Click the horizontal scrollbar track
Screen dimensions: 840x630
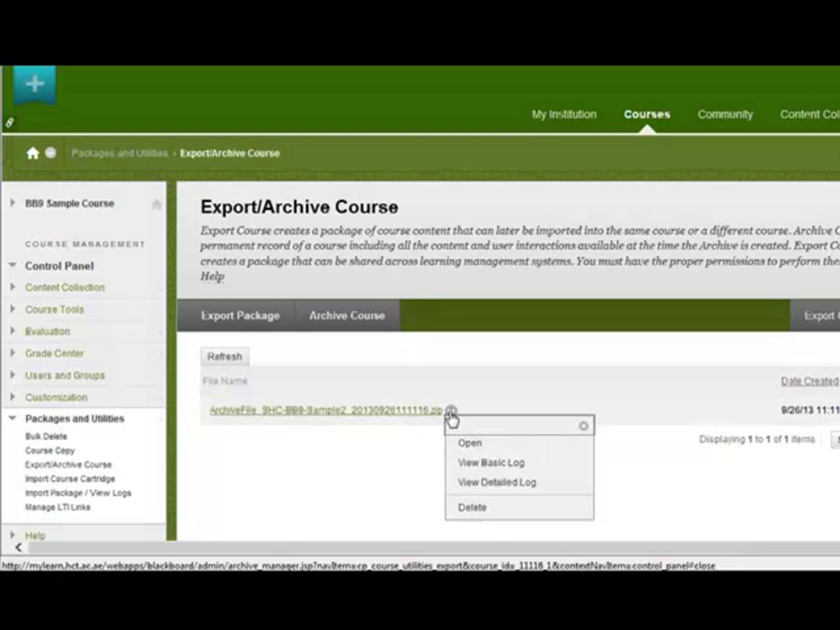click(434, 548)
